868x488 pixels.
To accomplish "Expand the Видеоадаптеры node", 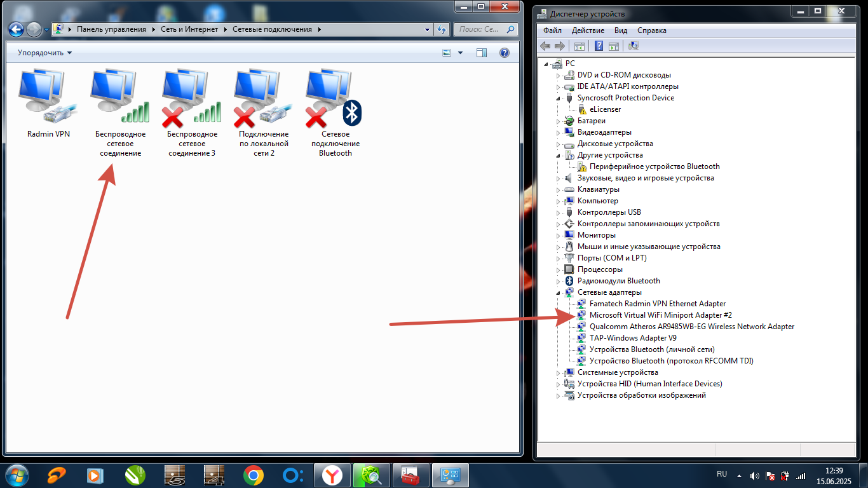I will click(559, 132).
